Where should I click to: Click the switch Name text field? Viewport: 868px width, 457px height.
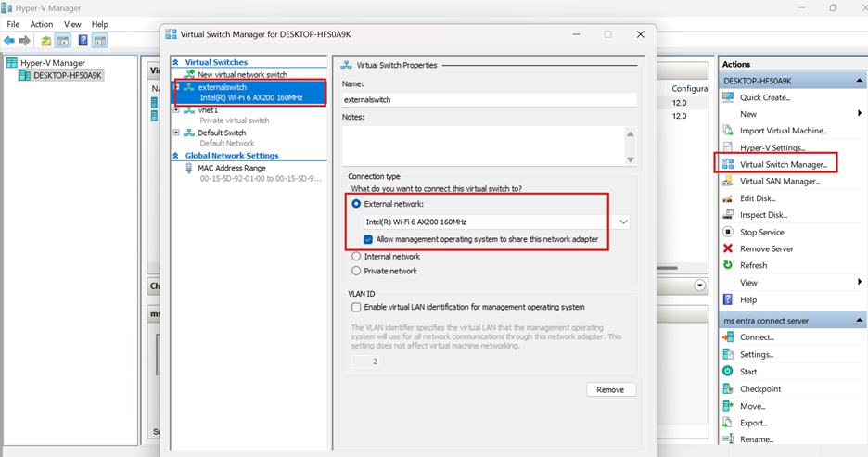[x=490, y=100]
